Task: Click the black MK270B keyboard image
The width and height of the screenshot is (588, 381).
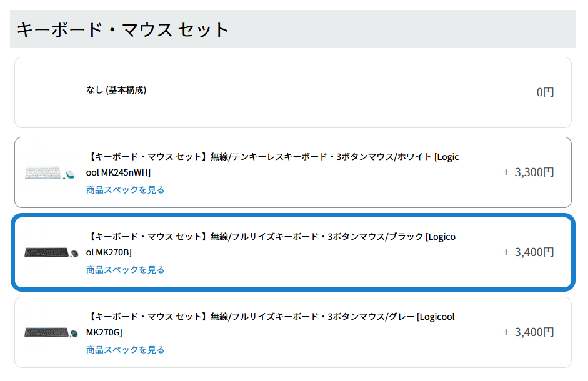Action: click(46, 252)
